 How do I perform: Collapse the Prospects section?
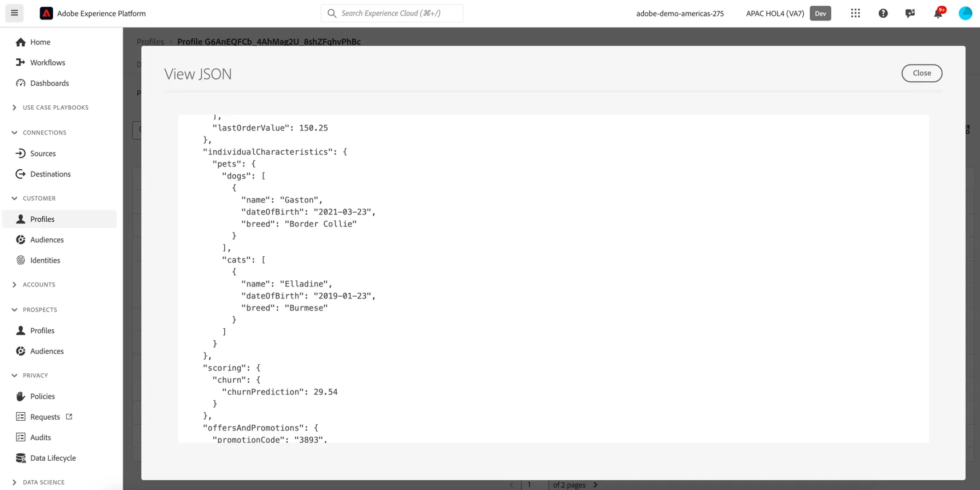click(14, 310)
